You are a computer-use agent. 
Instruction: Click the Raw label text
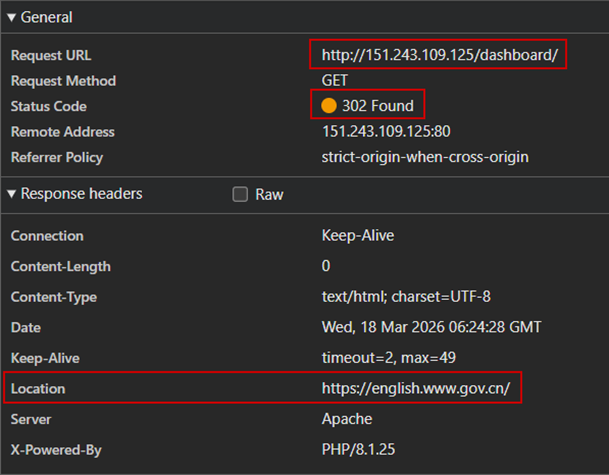(269, 195)
